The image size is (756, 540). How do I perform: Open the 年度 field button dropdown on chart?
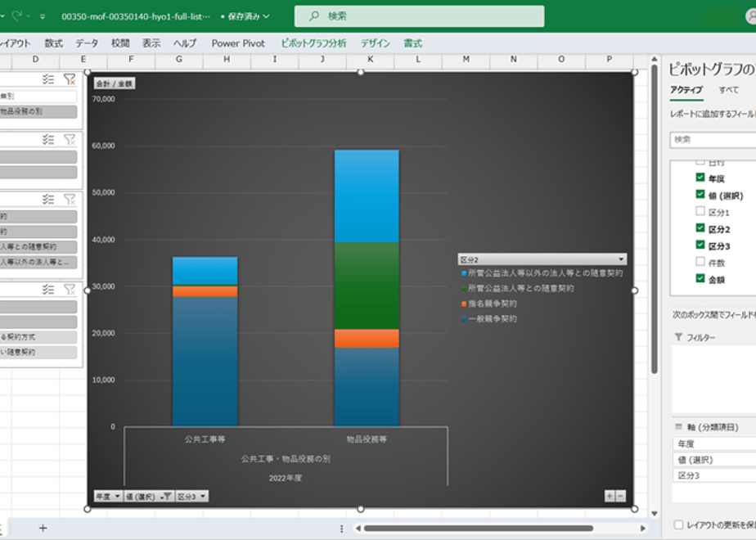click(x=117, y=496)
